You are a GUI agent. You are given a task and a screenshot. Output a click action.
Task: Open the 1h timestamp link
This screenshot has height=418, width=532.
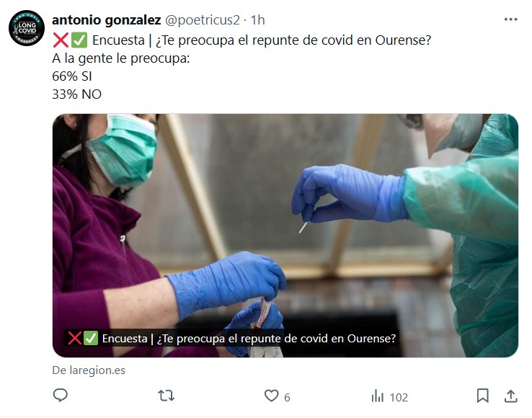pos(257,20)
